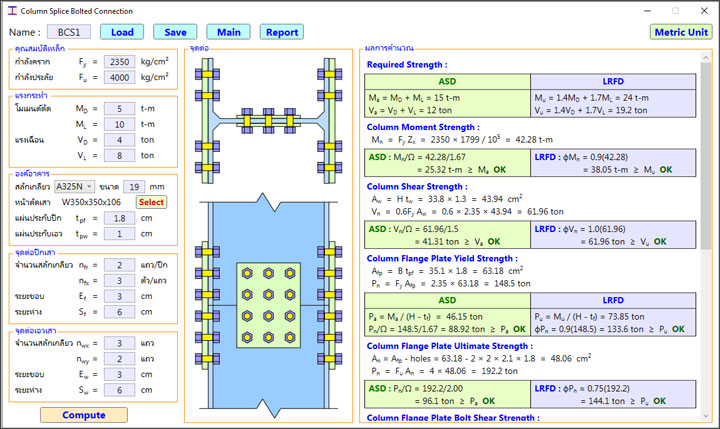Click the W350x350x106 section text

pyautogui.click(x=91, y=202)
